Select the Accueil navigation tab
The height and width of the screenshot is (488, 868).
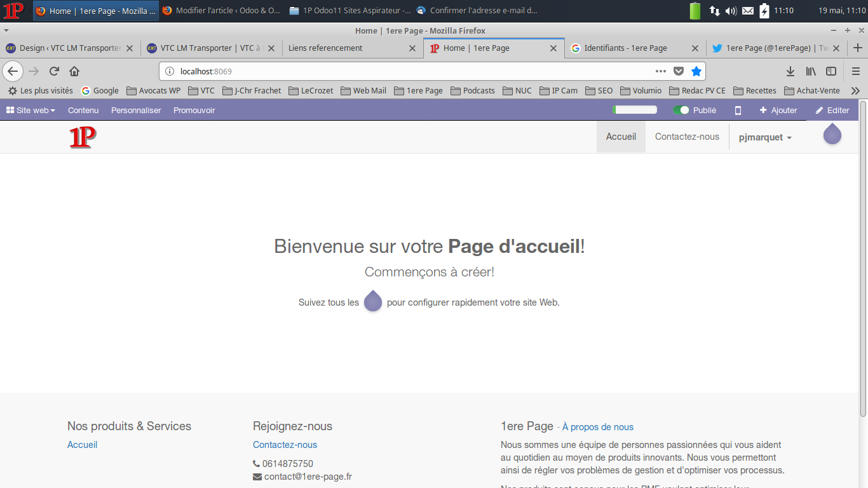[621, 137]
